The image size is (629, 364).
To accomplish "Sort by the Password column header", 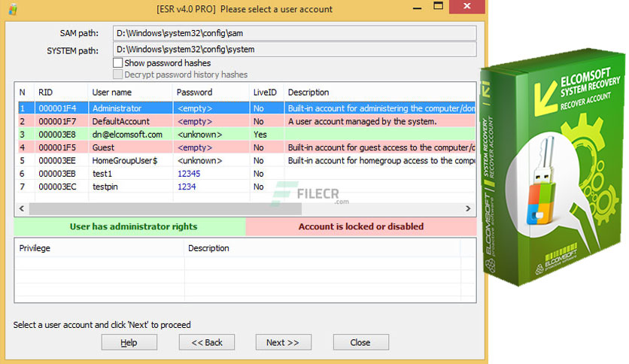I will (195, 93).
